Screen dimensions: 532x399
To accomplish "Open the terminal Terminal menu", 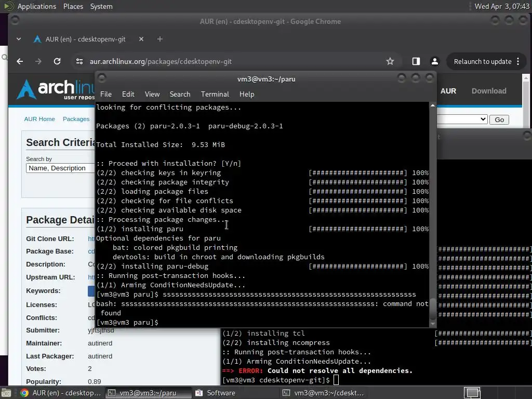I will (x=215, y=95).
